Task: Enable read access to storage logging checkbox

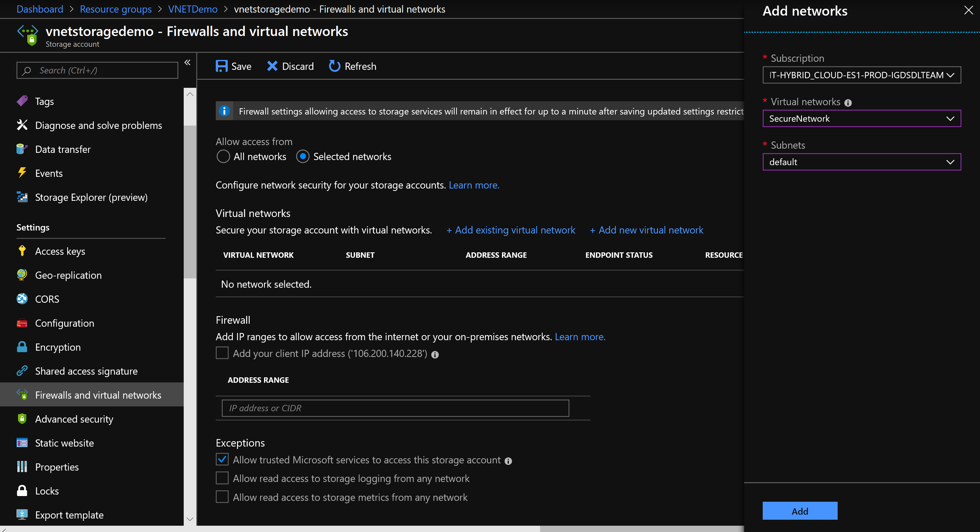Action: pyautogui.click(x=222, y=478)
